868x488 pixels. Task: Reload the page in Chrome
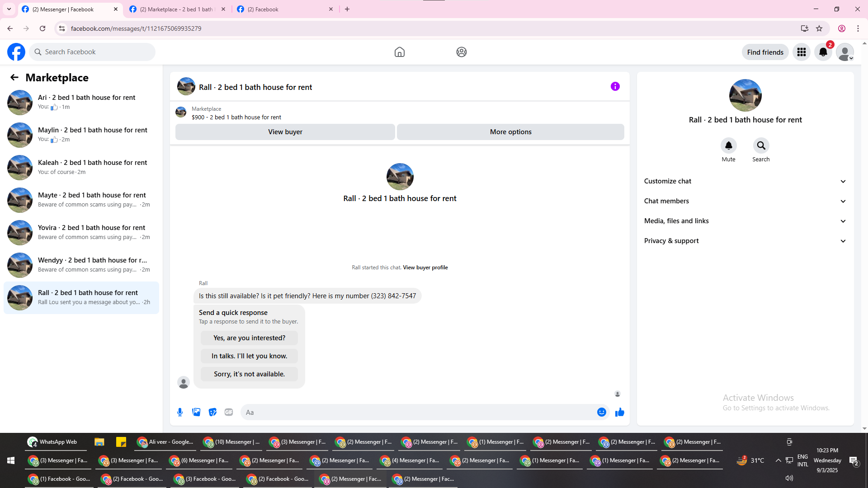point(42,28)
